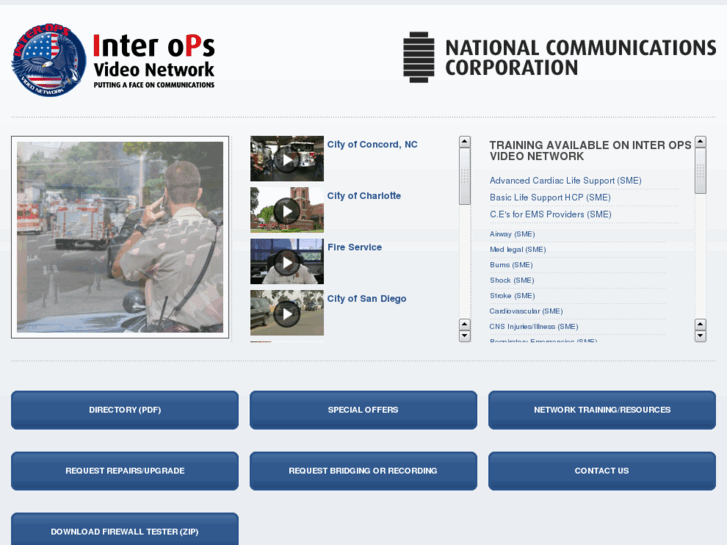The width and height of the screenshot is (727, 545).
Task: Open C.E's for EMS Providers (SME)
Action: tap(550, 214)
